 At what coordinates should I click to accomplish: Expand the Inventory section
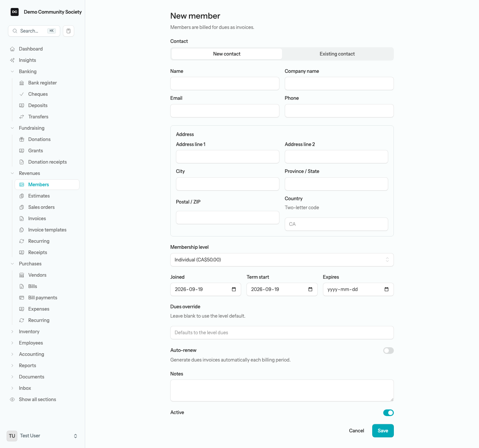12,332
